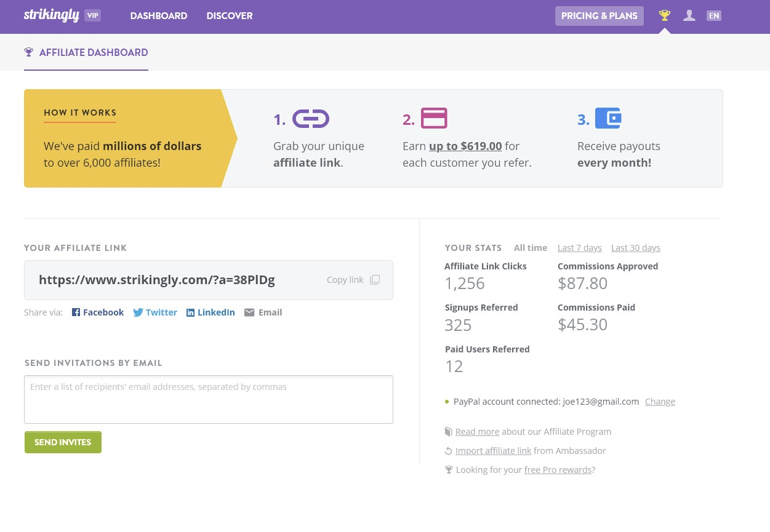
Task: Open the EN language selector
Action: click(713, 16)
